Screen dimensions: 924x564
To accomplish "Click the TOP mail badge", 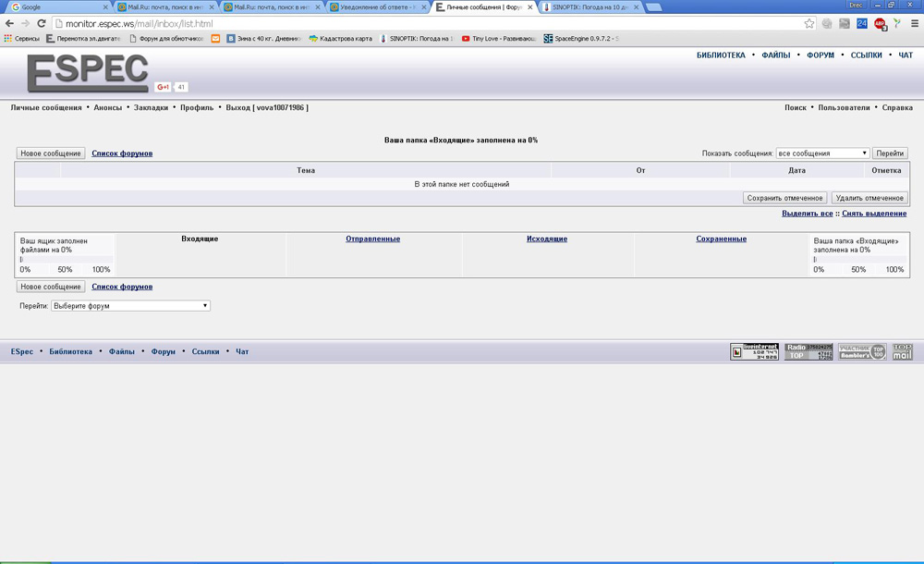I will pyautogui.click(x=902, y=351).
